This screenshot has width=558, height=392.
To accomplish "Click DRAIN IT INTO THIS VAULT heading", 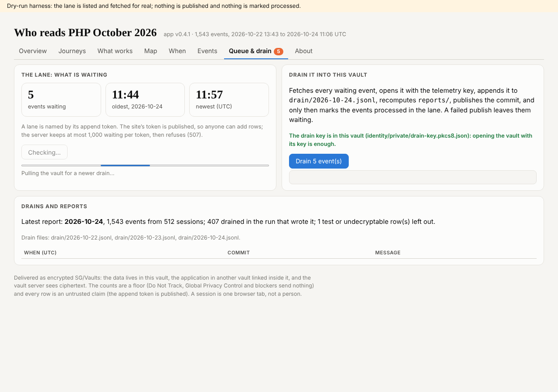I will (328, 75).
